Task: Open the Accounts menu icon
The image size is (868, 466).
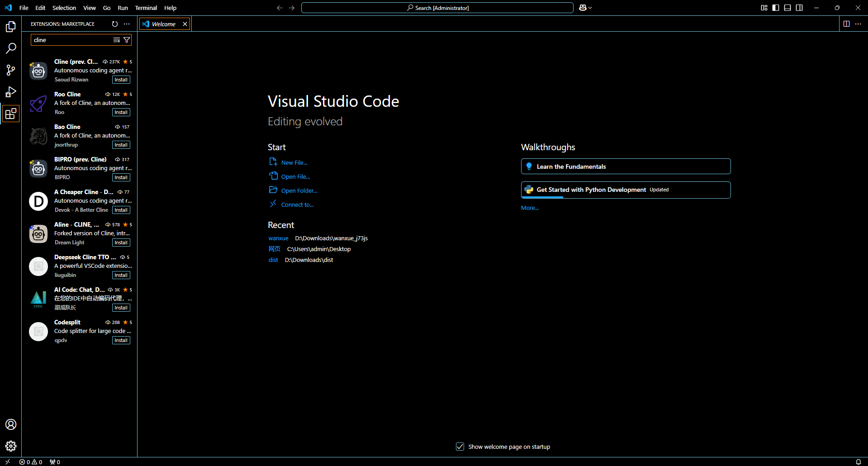Action: point(11,424)
